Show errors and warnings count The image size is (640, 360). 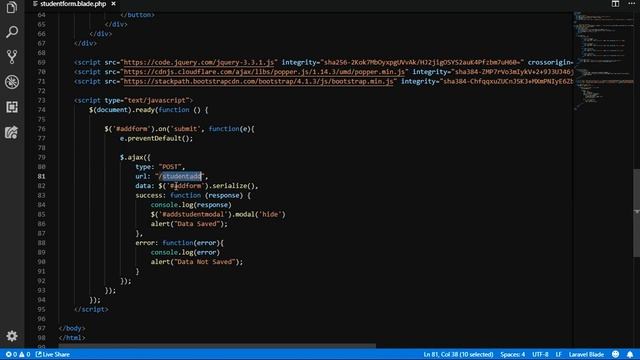point(18,354)
